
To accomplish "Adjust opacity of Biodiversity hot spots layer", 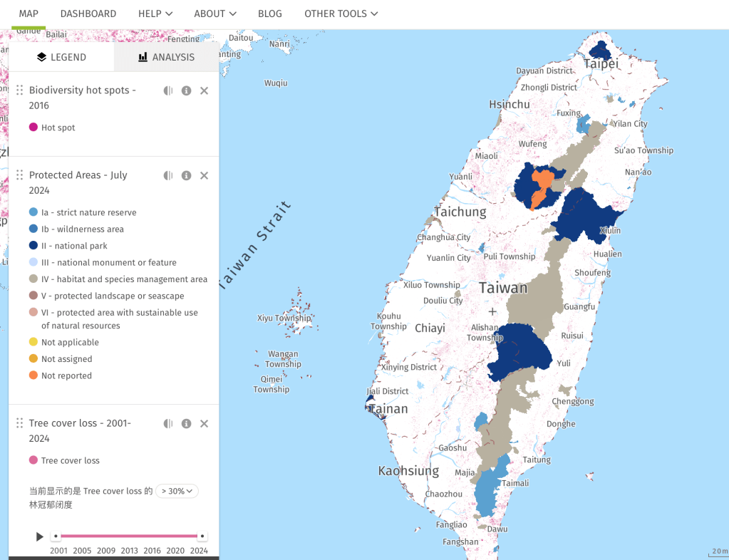I will pos(168,90).
